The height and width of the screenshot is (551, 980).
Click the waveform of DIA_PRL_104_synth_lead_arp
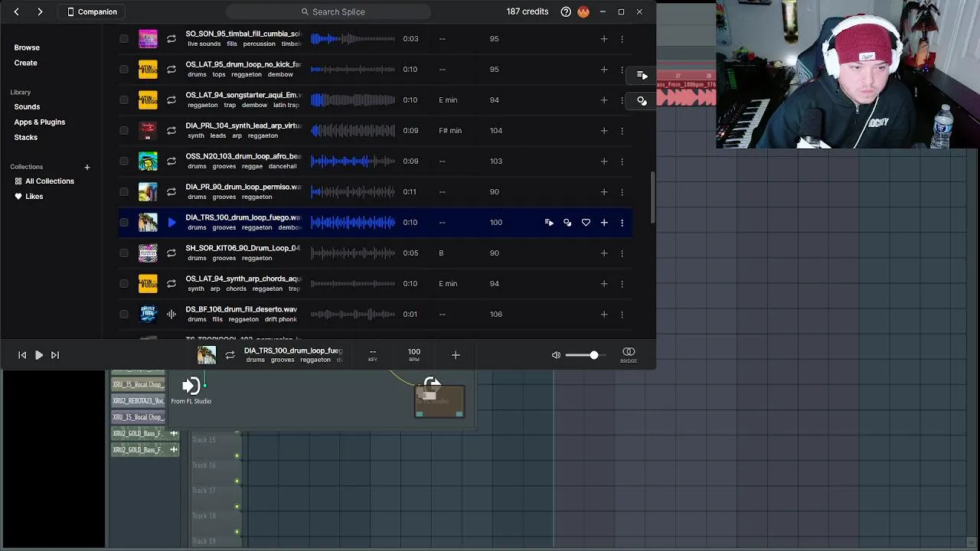click(x=353, y=130)
